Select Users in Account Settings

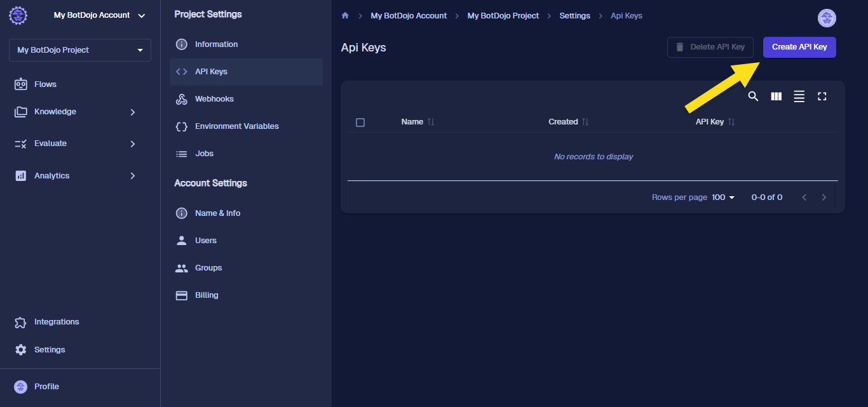tap(247, 241)
